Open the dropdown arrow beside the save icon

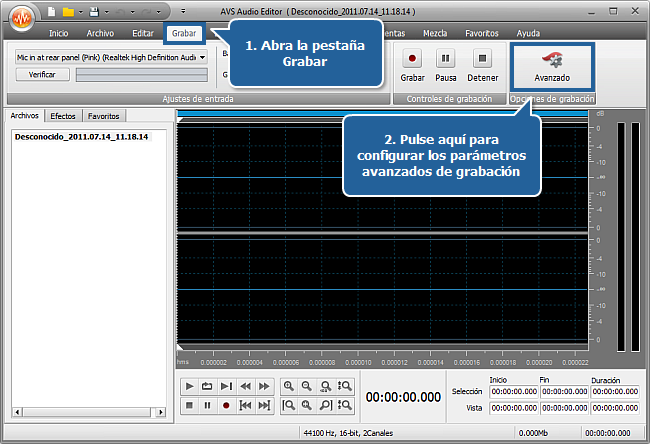point(107,11)
